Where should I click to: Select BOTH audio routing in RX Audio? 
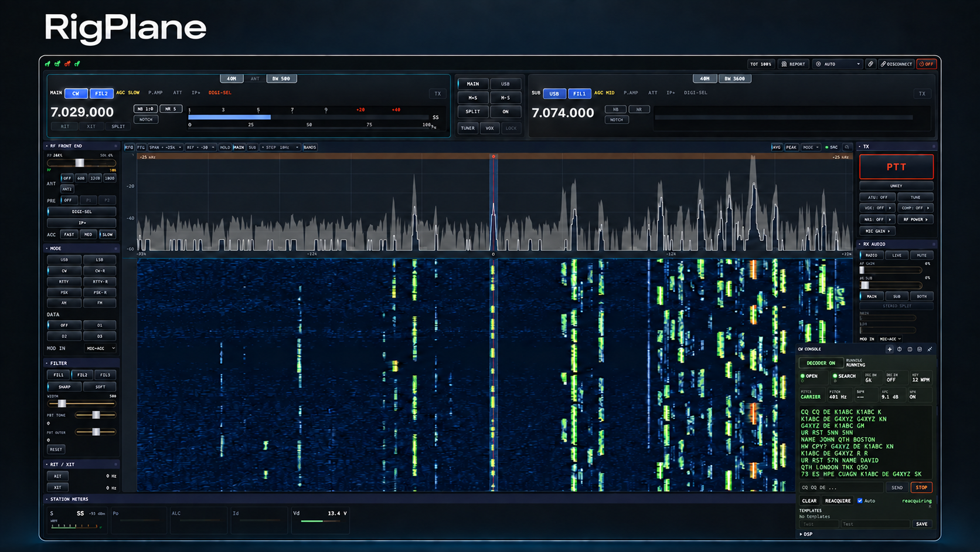[x=921, y=296]
